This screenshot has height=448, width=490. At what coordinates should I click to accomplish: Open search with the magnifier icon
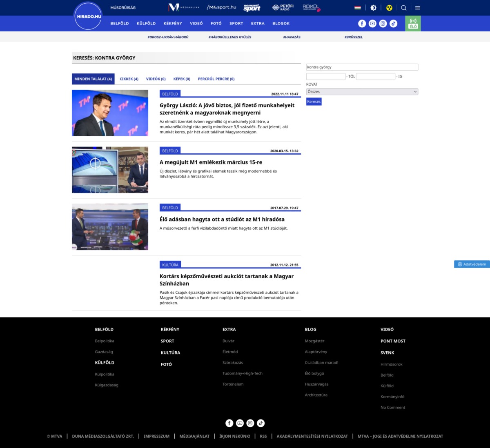403,8
